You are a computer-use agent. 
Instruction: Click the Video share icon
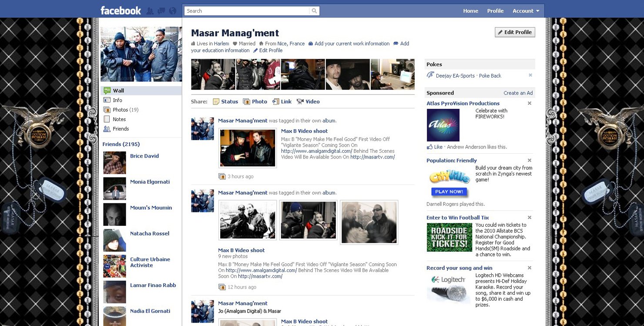coord(300,101)
